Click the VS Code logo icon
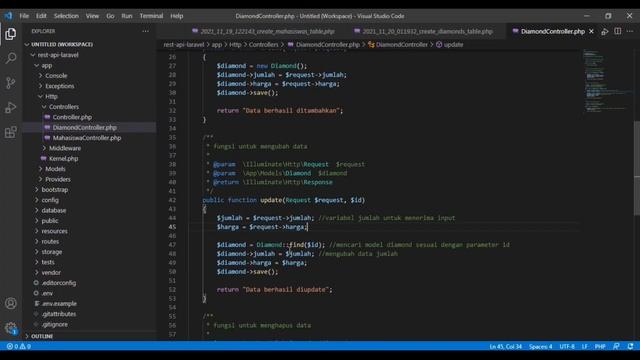 [8, 16]
